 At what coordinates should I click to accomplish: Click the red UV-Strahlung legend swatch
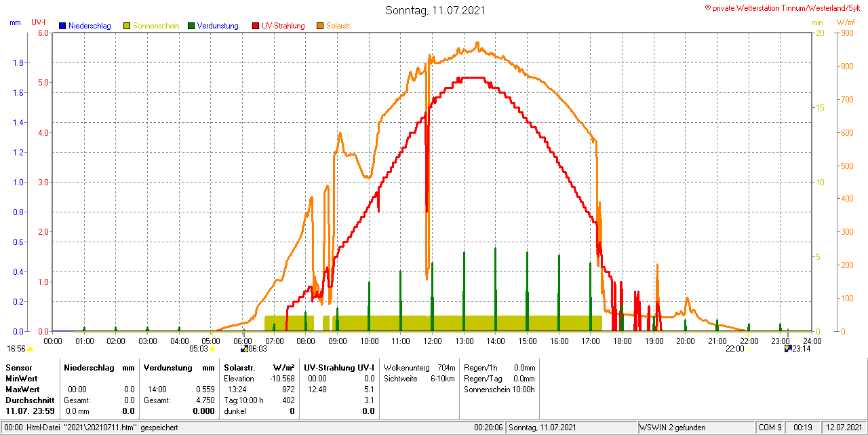click(x=256, y=26)
